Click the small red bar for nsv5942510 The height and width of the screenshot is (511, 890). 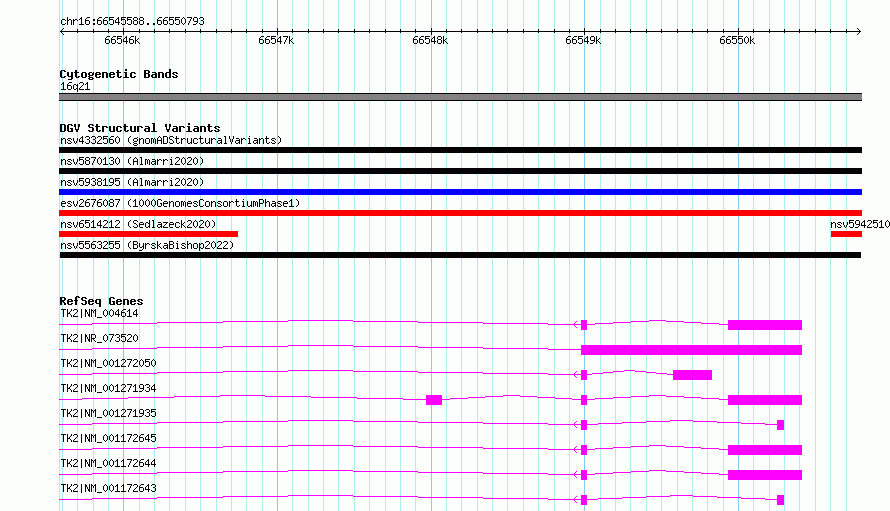coord(846,234)
